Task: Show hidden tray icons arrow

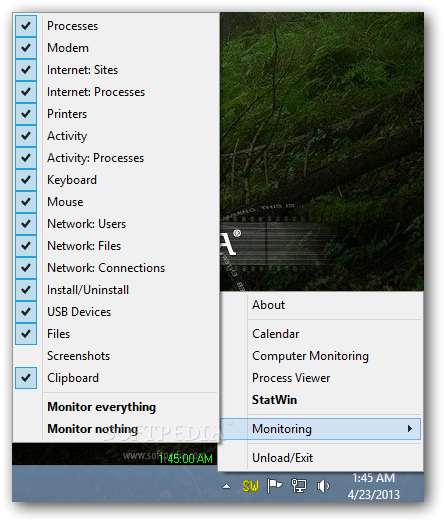Action: 226,486
